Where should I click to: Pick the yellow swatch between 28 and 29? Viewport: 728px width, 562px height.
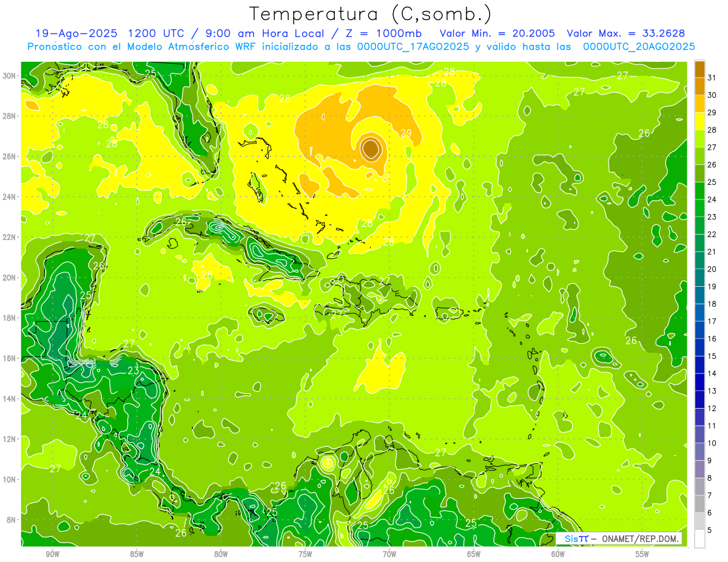(x=699, y=121)
